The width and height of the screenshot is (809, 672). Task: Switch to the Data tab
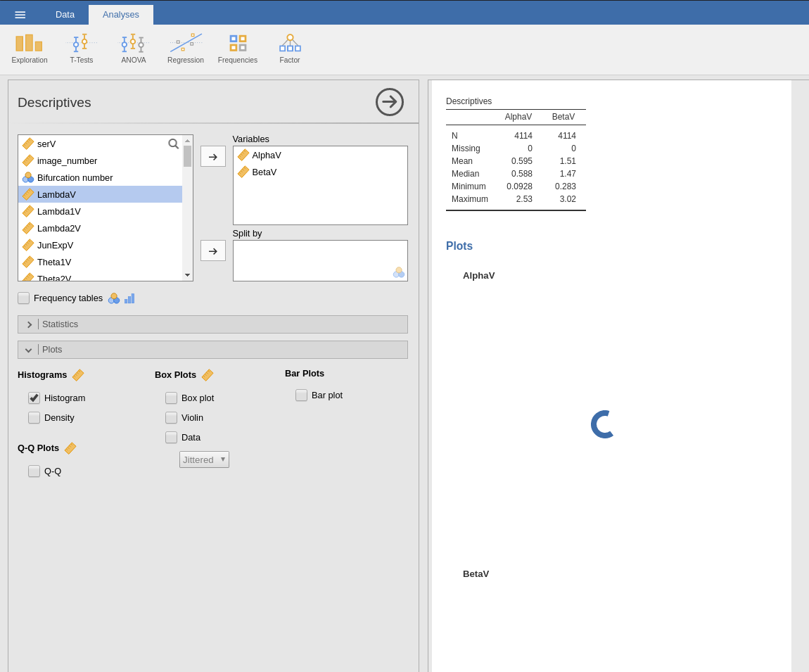coord(65,15)
